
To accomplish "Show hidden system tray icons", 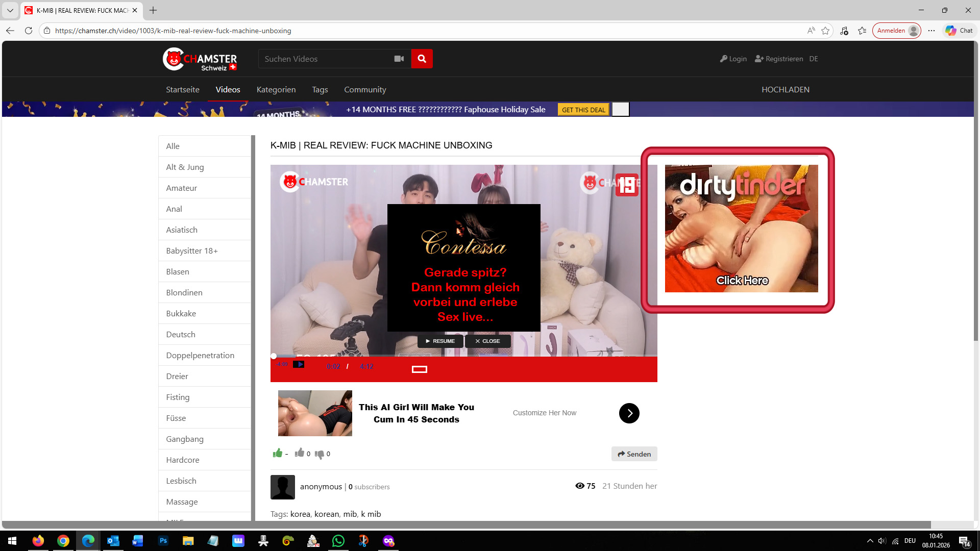I will pos(870,541).
